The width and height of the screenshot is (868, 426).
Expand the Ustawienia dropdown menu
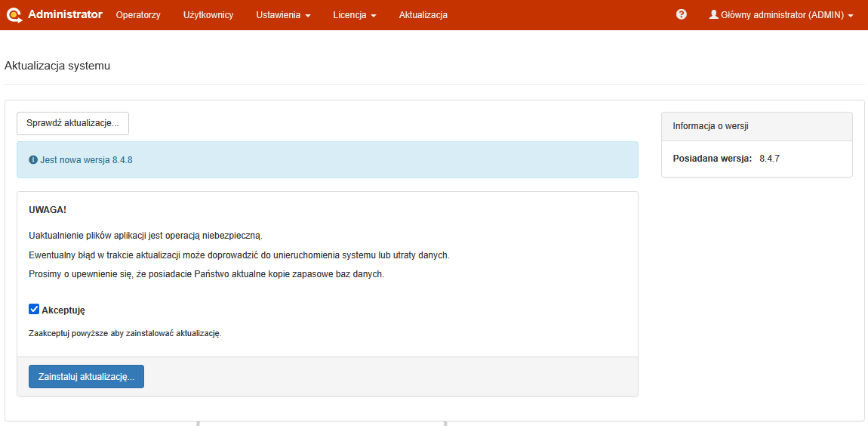coord(283,15)
